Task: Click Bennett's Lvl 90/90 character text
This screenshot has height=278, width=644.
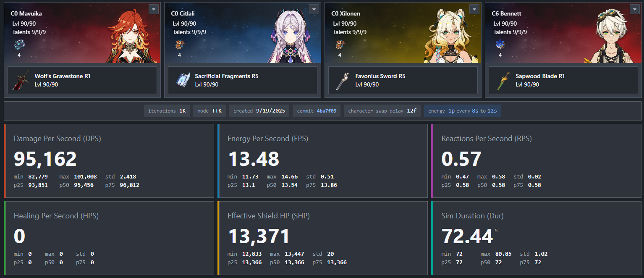Action: point(505,24)
